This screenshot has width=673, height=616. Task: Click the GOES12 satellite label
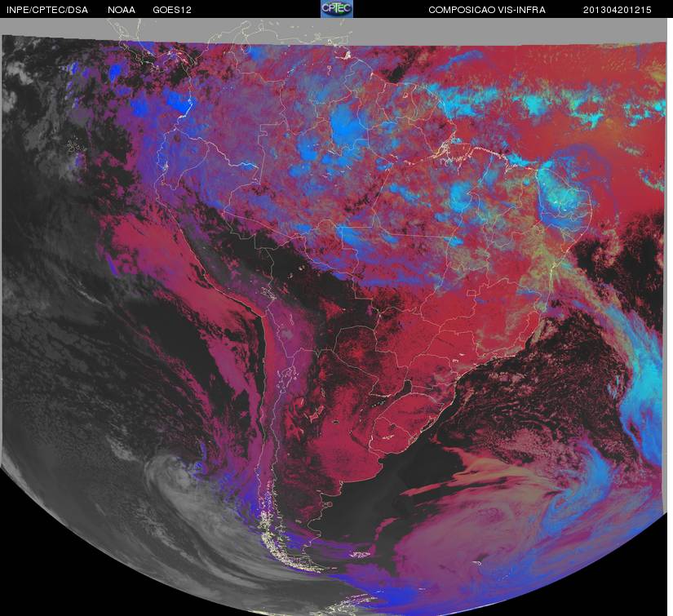point(172,10)
